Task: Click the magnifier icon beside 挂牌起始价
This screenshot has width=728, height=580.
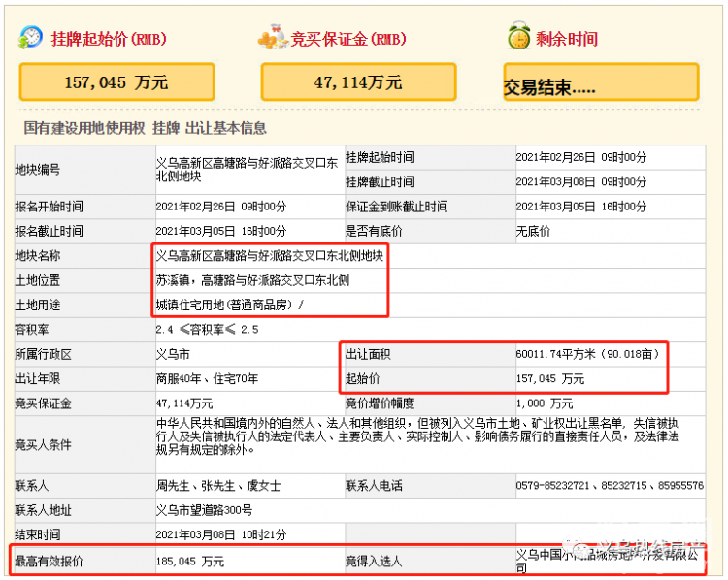Action: (31, 38)
